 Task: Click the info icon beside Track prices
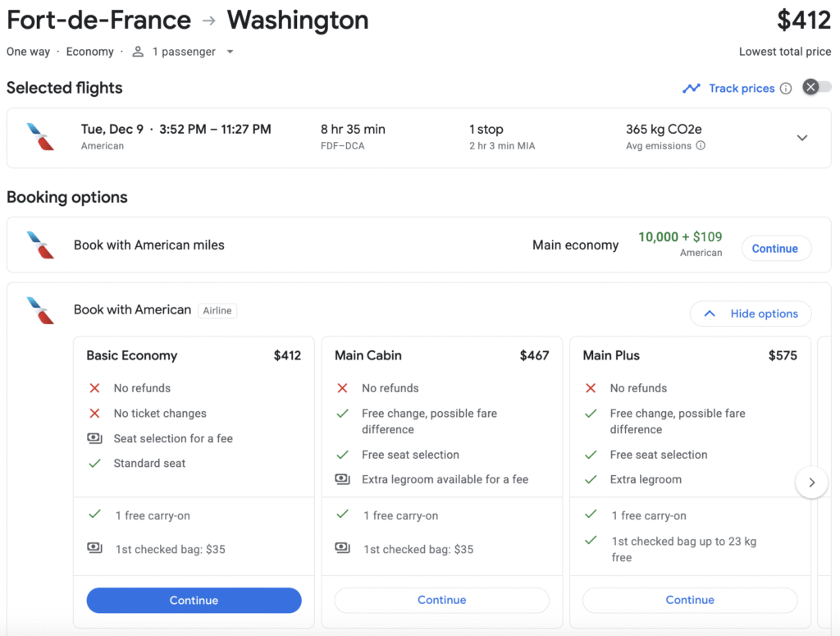(x=786, y=89)
